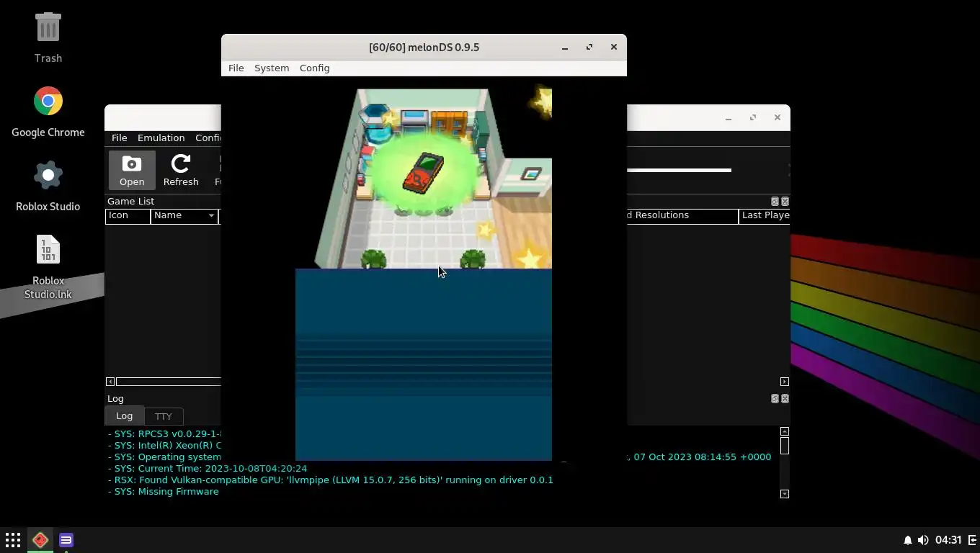Click the log scroll up arrow
The image size is (980, 553).
[785, 431]
